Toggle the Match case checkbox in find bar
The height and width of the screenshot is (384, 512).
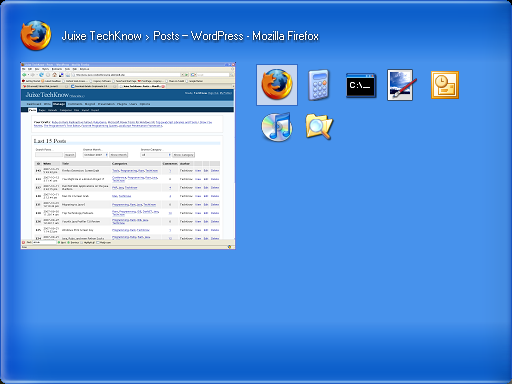pyautogui.click(x=98, y=243)
